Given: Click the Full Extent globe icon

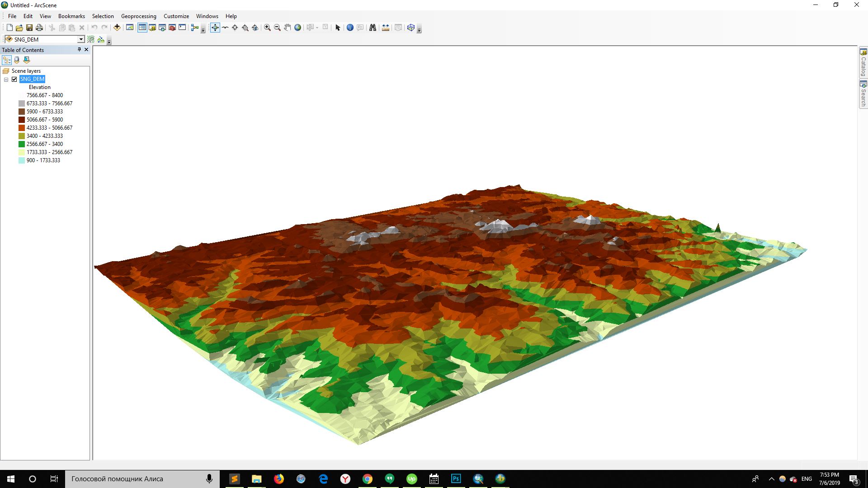Looking at the screenshot, I should (x=297, y=28).
